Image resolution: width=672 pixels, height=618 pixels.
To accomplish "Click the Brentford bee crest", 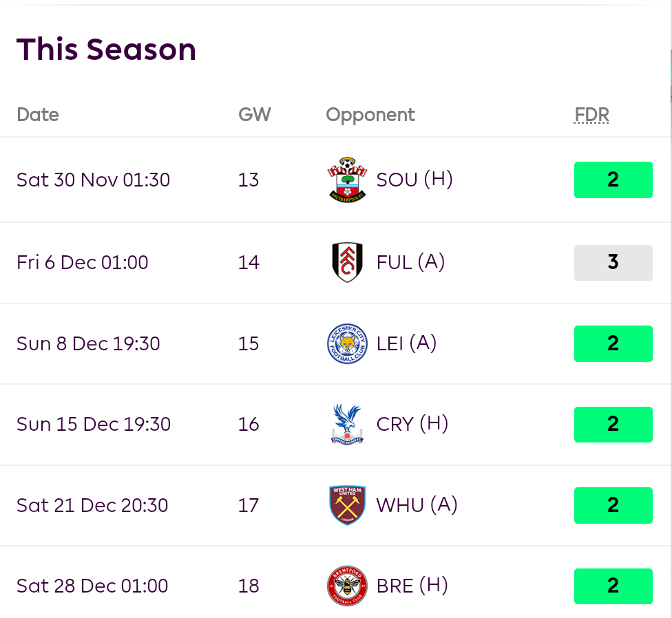I will (347, 586).
